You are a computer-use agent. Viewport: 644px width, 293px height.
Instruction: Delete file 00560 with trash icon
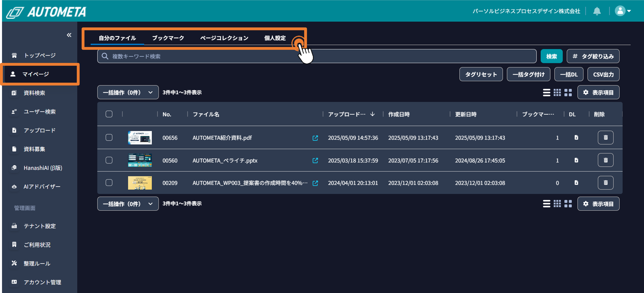tap(606, 160)
